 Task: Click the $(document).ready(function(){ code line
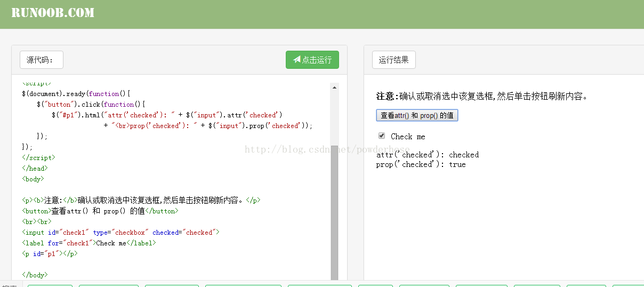(x=76, y=93)
